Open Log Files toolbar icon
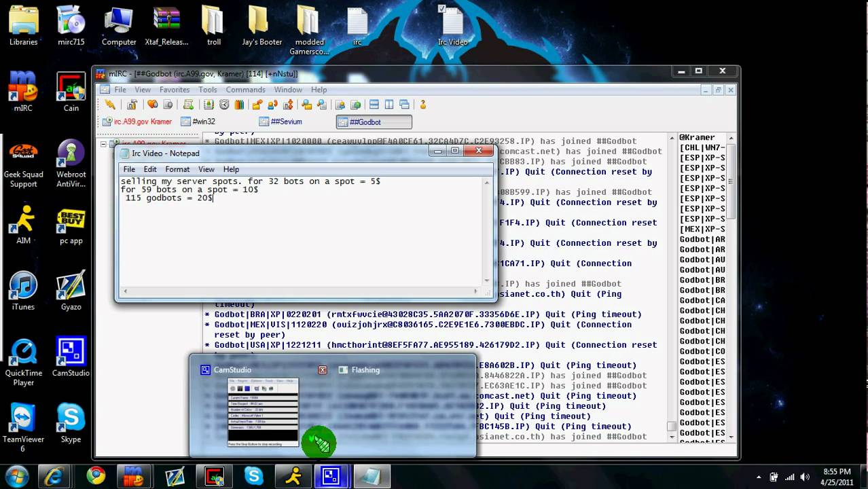The height and width of the screenshot is (489, 868). click(322, 105)
